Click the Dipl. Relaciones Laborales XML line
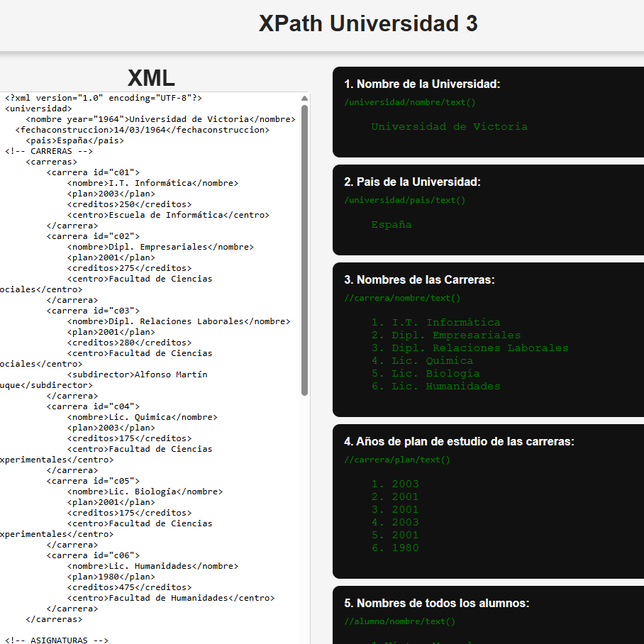This screenshot has width=644, height=644. pyautogui.click(x=179, y=321)
